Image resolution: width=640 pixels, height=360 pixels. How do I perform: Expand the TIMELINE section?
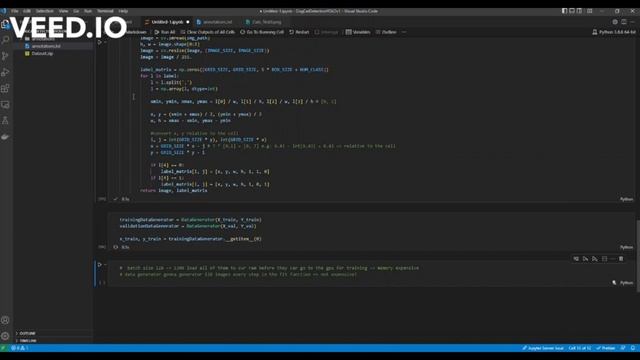point(53,340)
